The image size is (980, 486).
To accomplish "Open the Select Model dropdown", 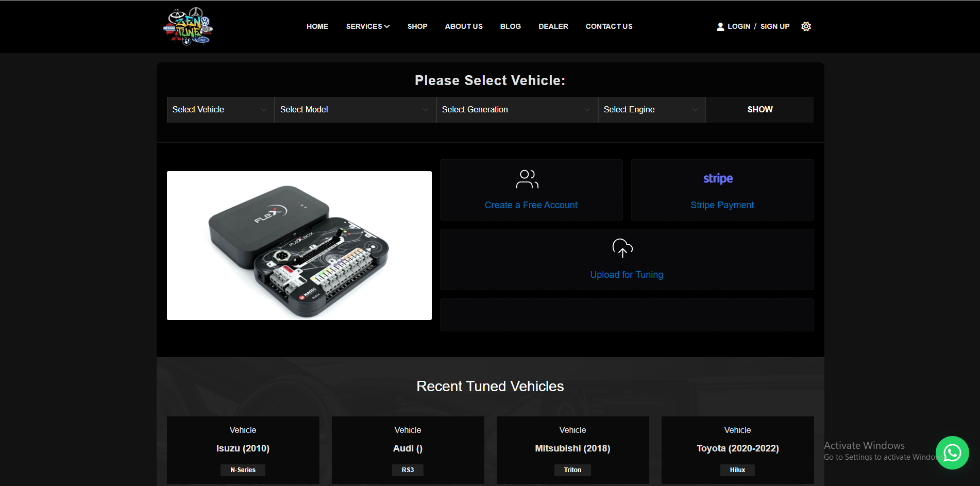I will pyautogui.click(x=355, y=110).
